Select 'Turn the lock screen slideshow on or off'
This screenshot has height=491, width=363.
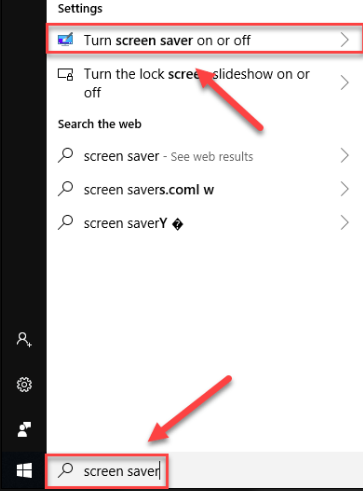pyautogui.click(x=204, y=83)
